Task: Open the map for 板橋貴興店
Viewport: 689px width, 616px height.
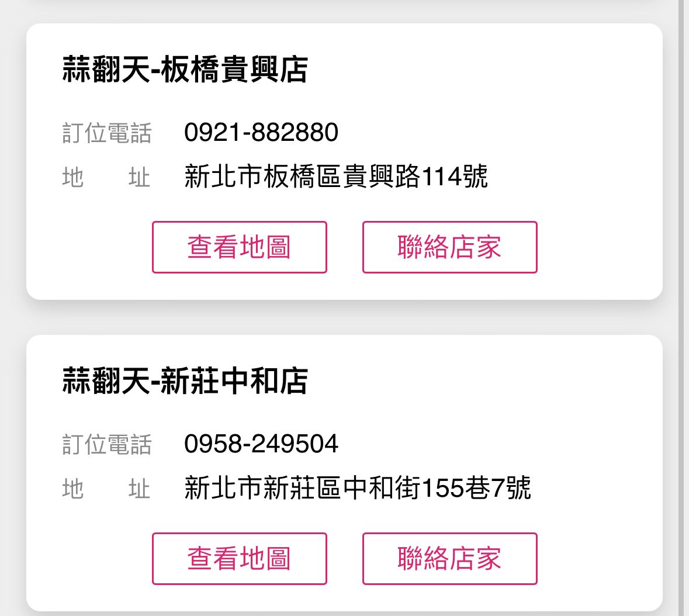Action: pos(239,247)
